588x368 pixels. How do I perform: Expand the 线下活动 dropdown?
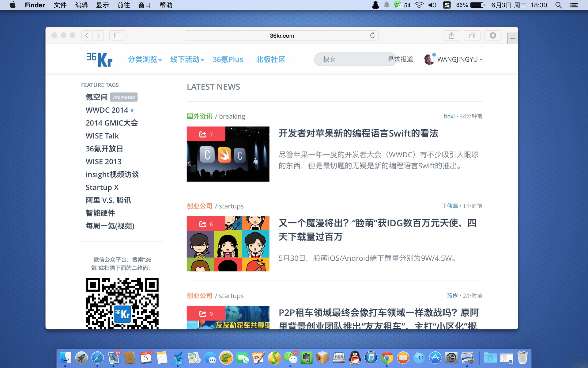[187, 59]
